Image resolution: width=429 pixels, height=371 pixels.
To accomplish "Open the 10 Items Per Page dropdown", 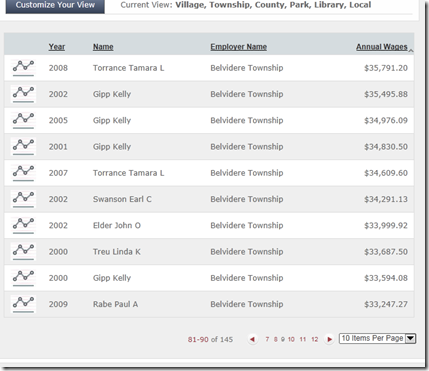I will tap(377, 338).
